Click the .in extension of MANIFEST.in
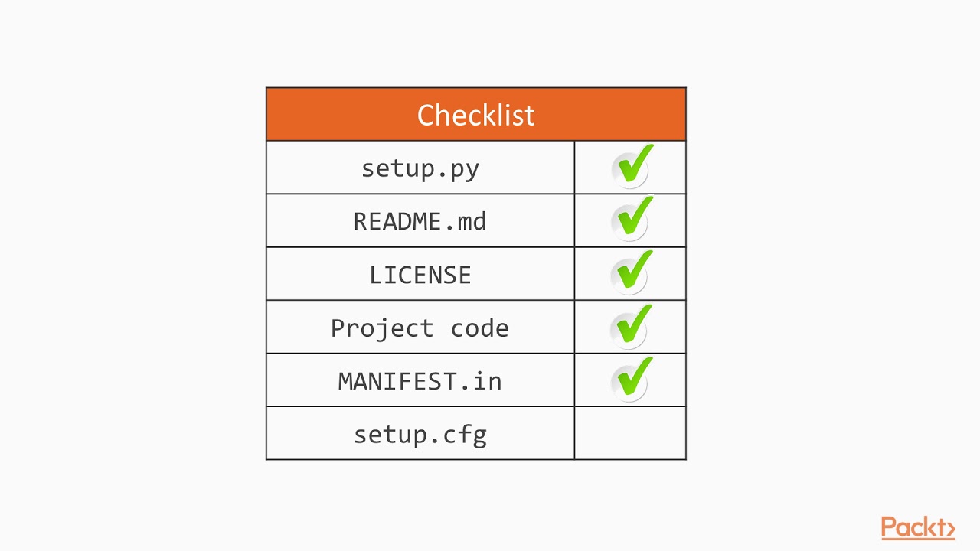Viewport: 980px width, 551px height. [x=485, y=381]
